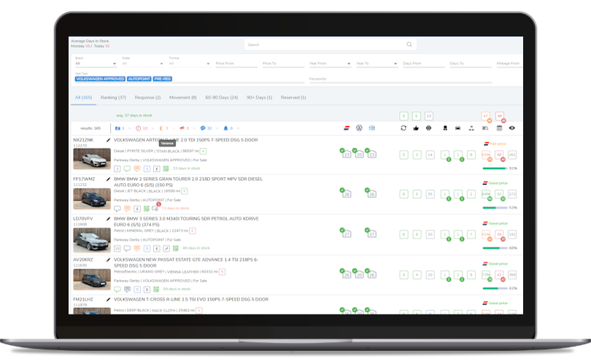Click the 91% progress bar on Arteon row
The height and width of the screenshot is (364, 591).
click(495, 169)
